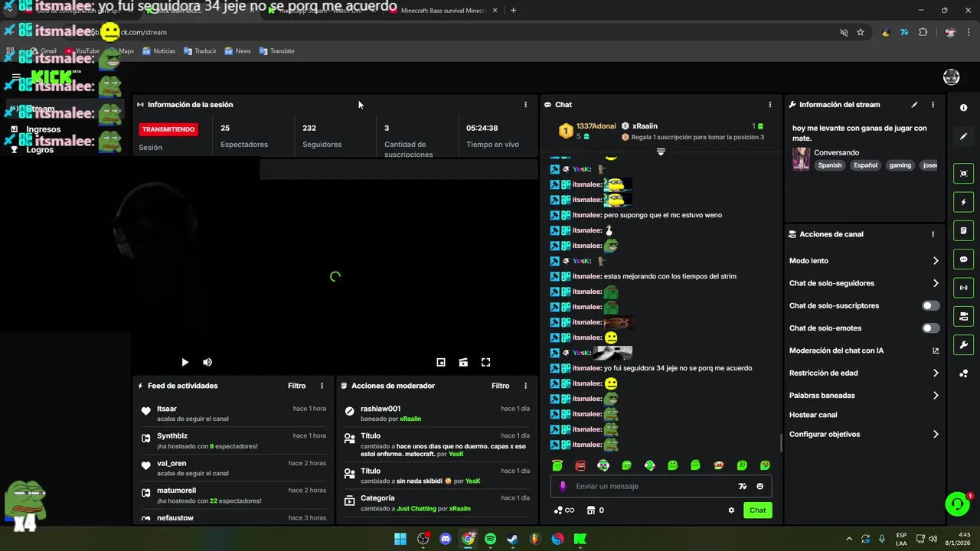
Task: Click the channel points infinity icon
Action: coord(563,510)
